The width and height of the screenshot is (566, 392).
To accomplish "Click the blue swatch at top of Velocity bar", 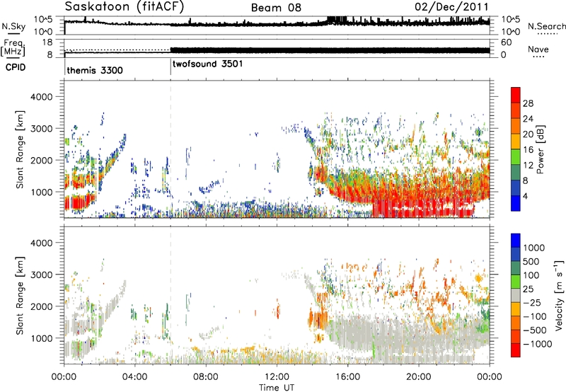I will 516,241.
